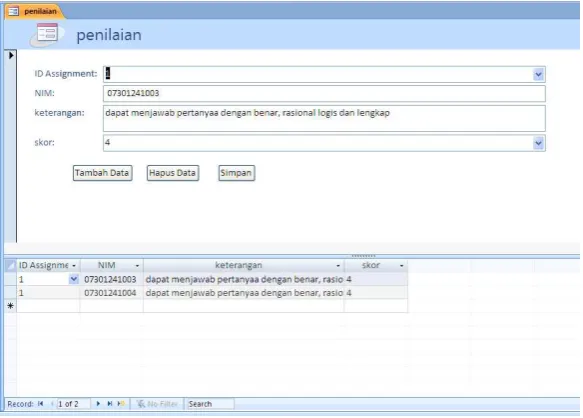
Task: Click into the keterangan text box
Action: (x=324, y=118)
